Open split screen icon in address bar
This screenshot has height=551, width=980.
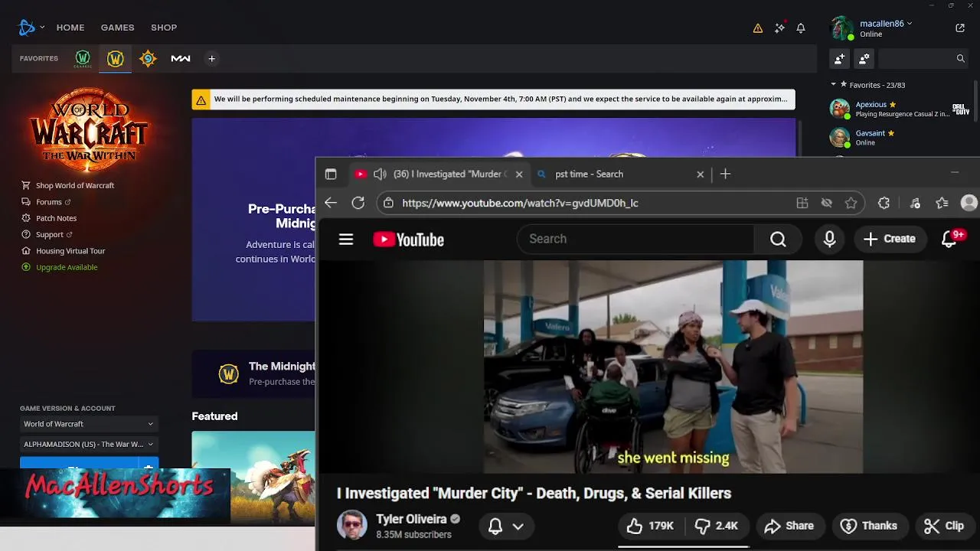[x=802, y=203]
